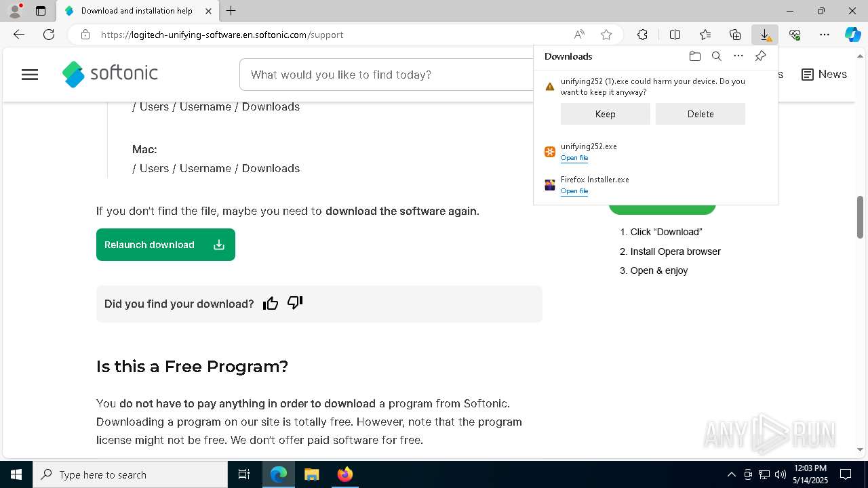Click the Is this a Free Program? heading
Image resolution: width=868 pixels, height=488 pixels.
(192, 367)
